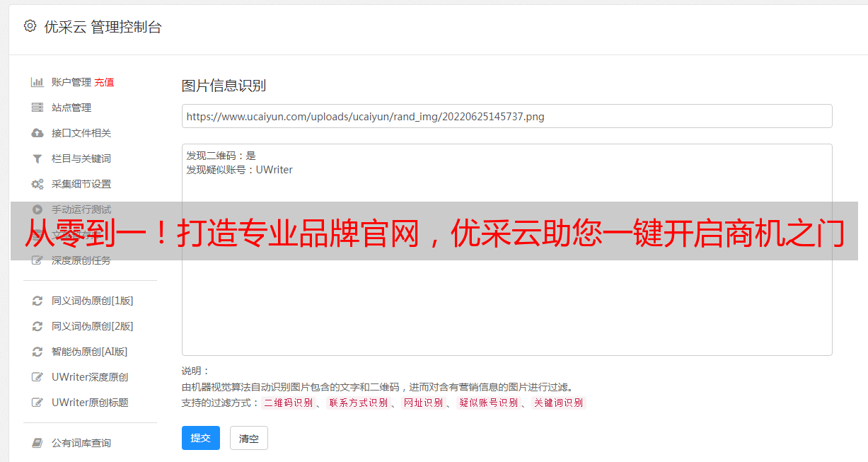
Task: Click the 说明： label
Action: click(195, 371)
